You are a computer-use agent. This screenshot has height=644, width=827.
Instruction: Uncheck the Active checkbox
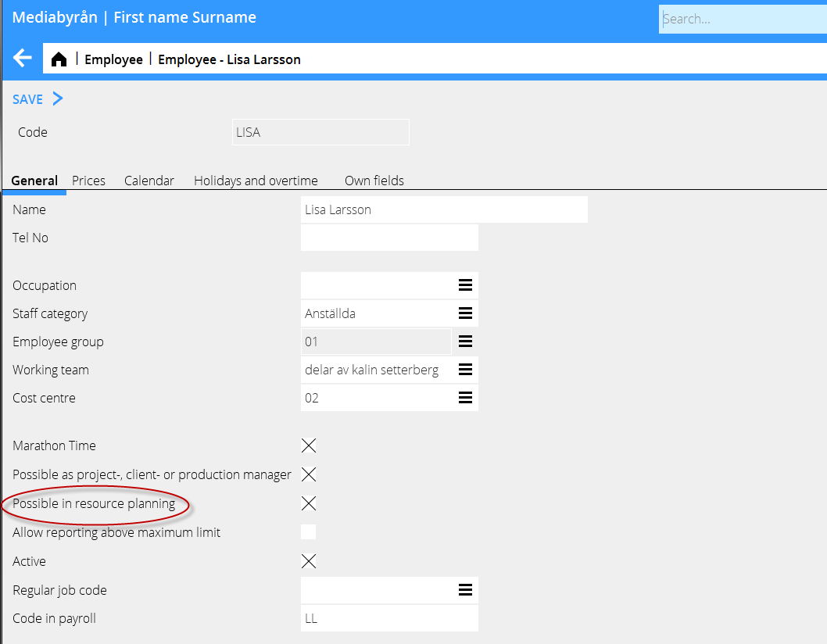309,561
